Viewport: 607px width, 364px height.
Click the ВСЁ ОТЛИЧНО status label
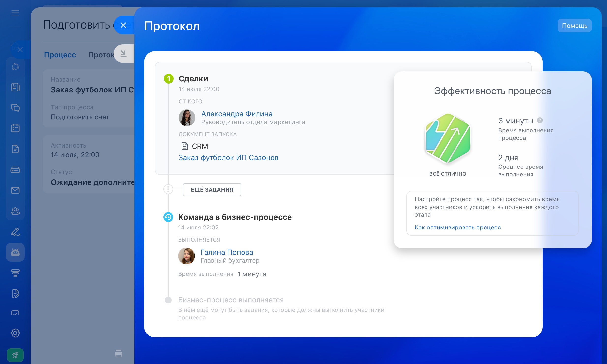coord(448,174)
